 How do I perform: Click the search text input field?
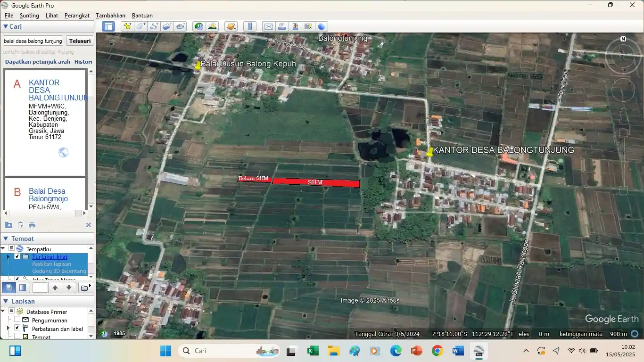pyautogui.click(x=33, y=41)
